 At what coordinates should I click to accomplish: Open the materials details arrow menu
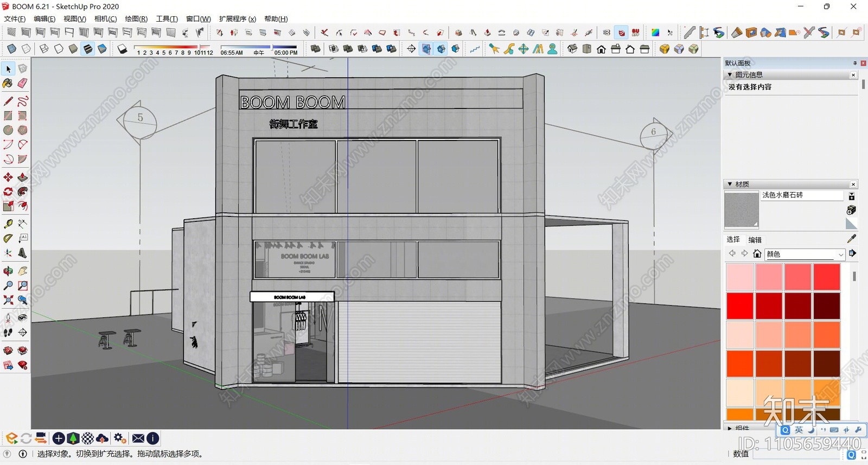[x=852, y=253]
